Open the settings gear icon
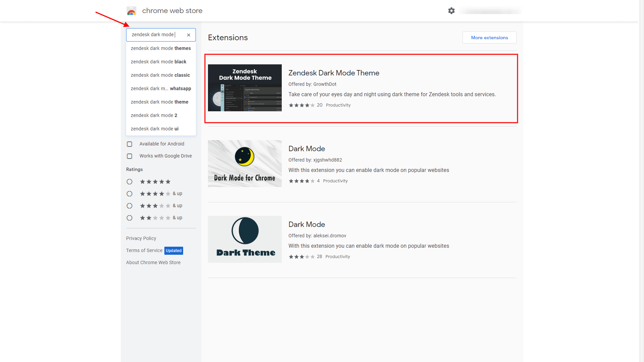Screen dimensions: 644x362 [x=451, y=11]
